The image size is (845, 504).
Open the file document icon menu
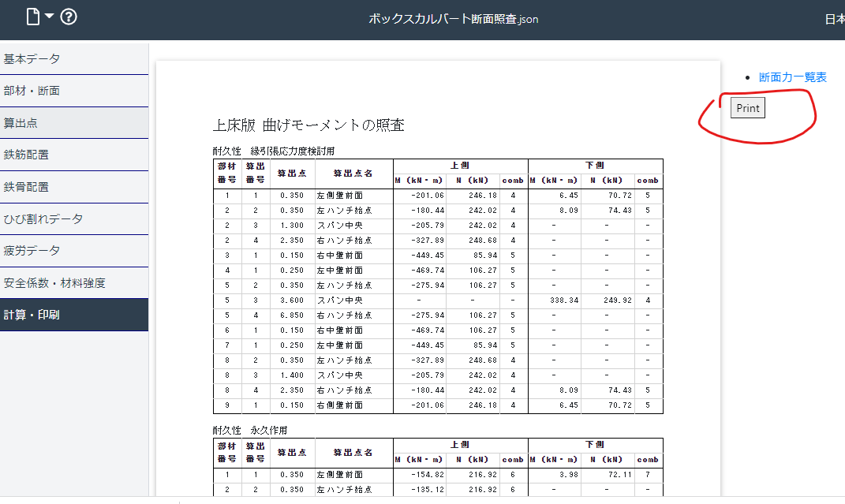33,17
